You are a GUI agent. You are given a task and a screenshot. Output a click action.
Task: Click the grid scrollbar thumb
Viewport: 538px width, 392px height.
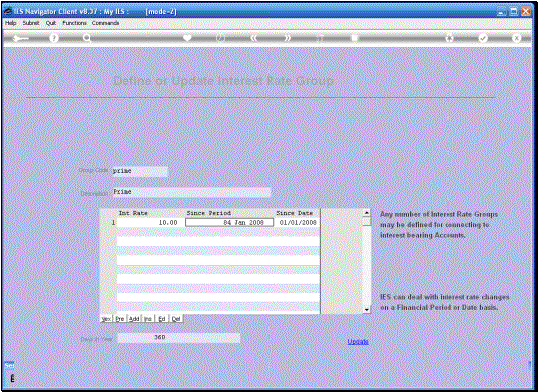click(x=366, y=222)
